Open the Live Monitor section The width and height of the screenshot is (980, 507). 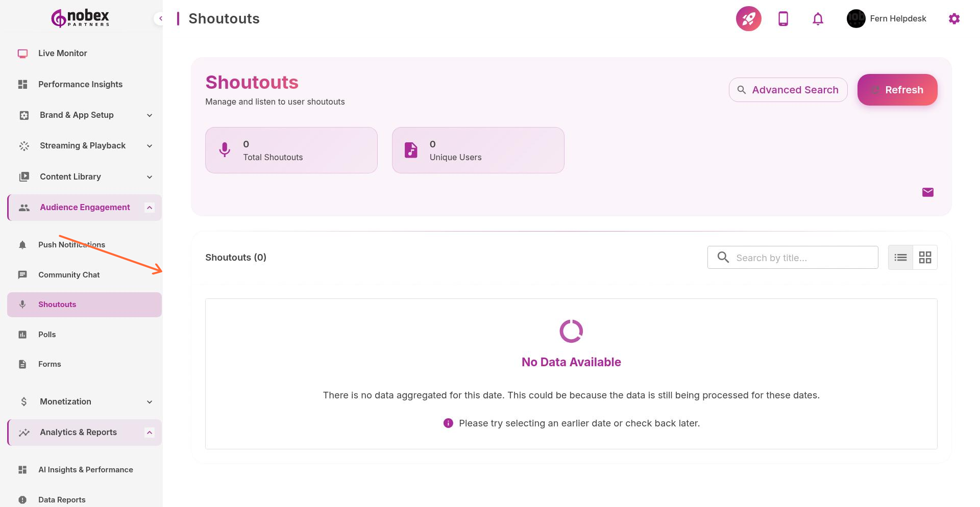tap(62, 53)
